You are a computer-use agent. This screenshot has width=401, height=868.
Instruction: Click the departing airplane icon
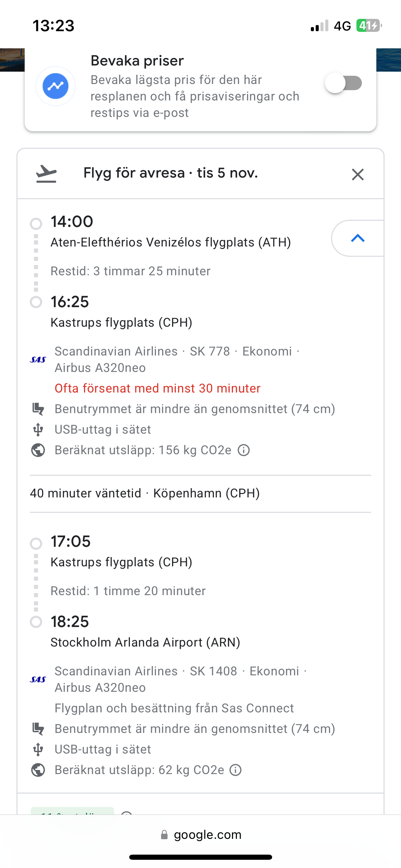(46, 174)
